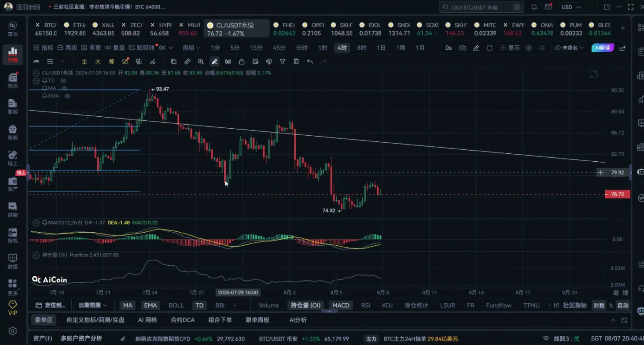Click the lock drawings icon
644x345 pixels.
242,62
